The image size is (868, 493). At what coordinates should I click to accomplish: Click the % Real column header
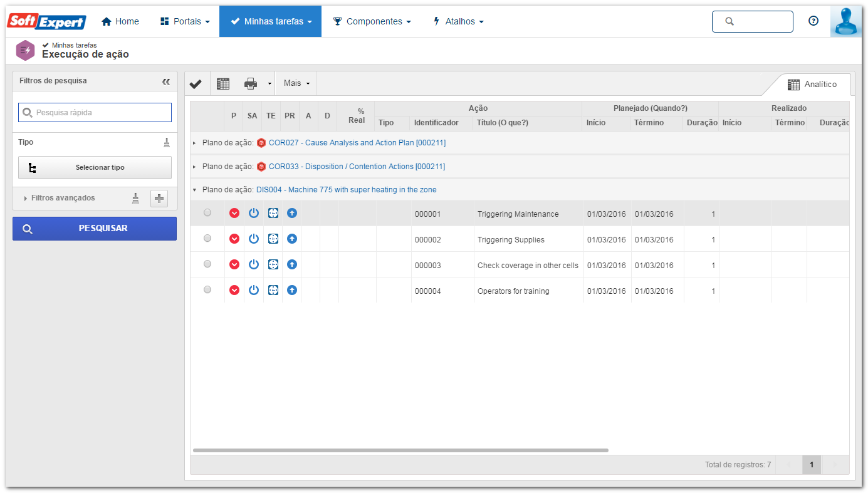[357, 116]
